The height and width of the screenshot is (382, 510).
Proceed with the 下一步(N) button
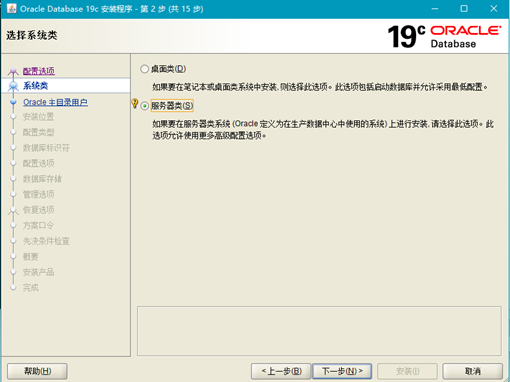click(x=342, y=371)
